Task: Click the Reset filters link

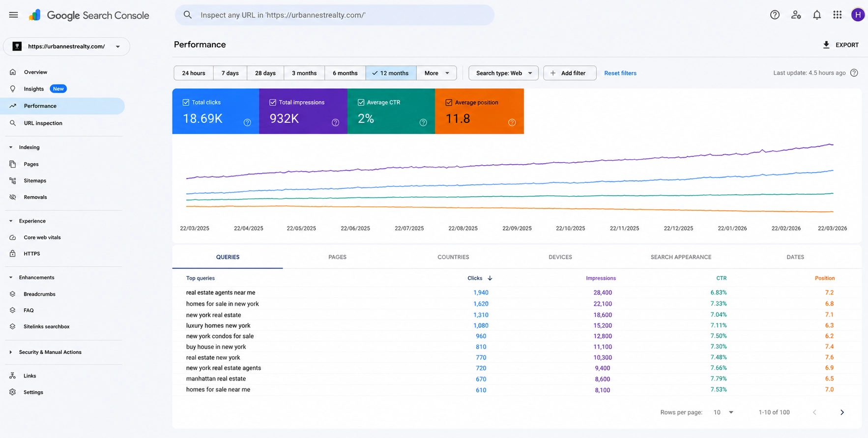Action: coord(620,73)
